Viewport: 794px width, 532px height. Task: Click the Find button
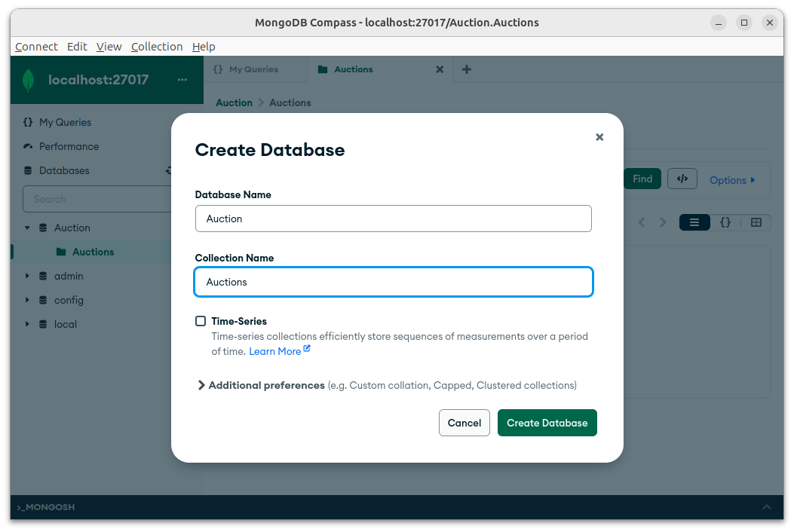coord(642,179)
